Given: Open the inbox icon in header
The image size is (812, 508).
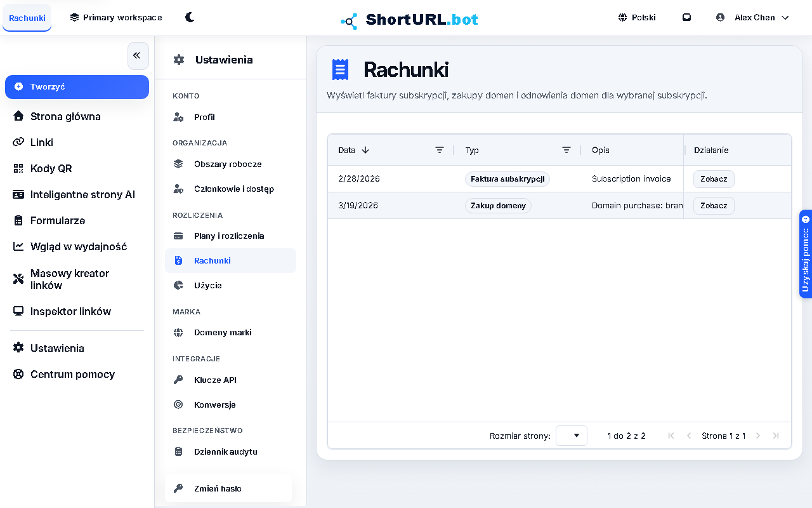Looking at the screenshot, I should click(686, 17).
